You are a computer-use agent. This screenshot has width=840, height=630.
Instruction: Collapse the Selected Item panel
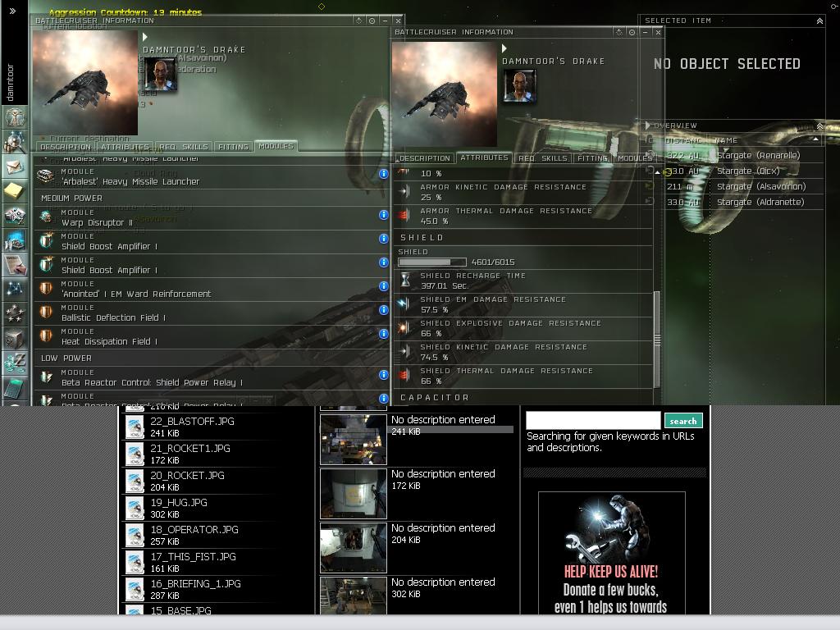(x=819, y=21)
